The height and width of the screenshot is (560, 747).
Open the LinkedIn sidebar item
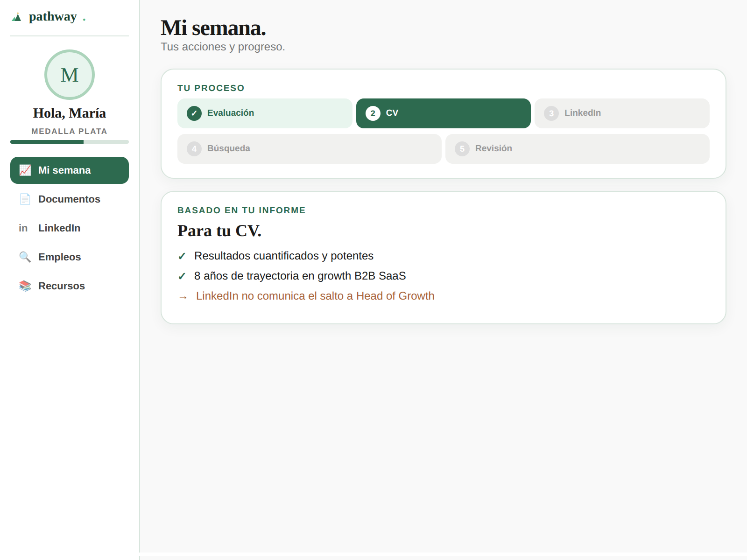(x=70, y=228)
